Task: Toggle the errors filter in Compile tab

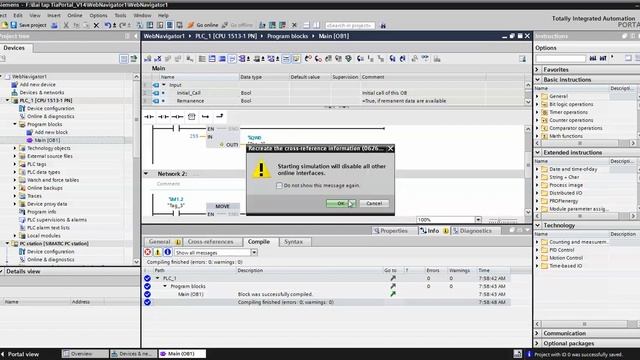Action: click(x=148, y=252)
